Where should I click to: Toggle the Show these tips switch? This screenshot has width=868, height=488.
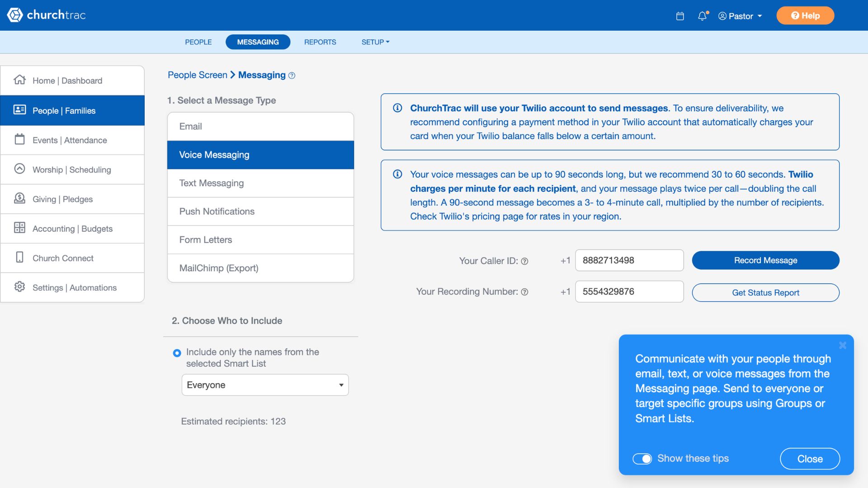642,459
